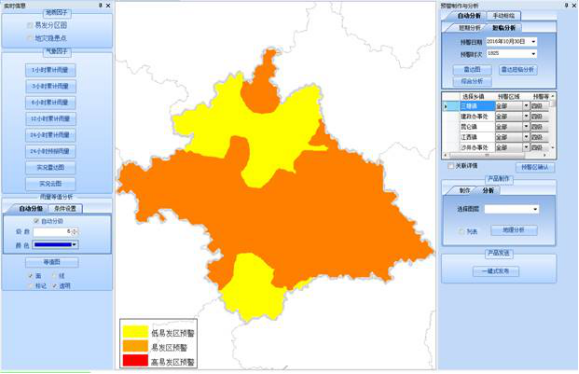Click the 一键式发布 button
This screenshot has height=374, width=579.
[x=496, y=271]
